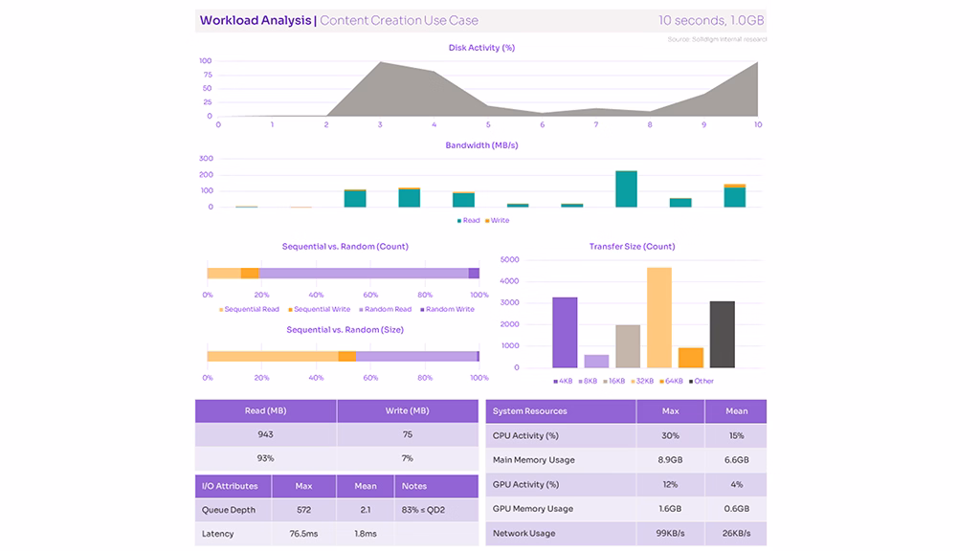Screen dimensions: 980x551
Task: Click the Notes column header
Action: point(436,486)
